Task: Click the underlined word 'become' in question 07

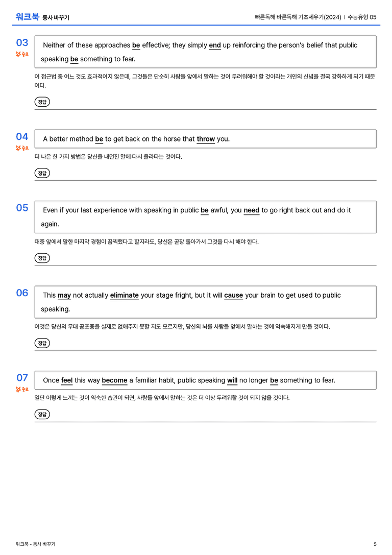Action: (115, 380)
